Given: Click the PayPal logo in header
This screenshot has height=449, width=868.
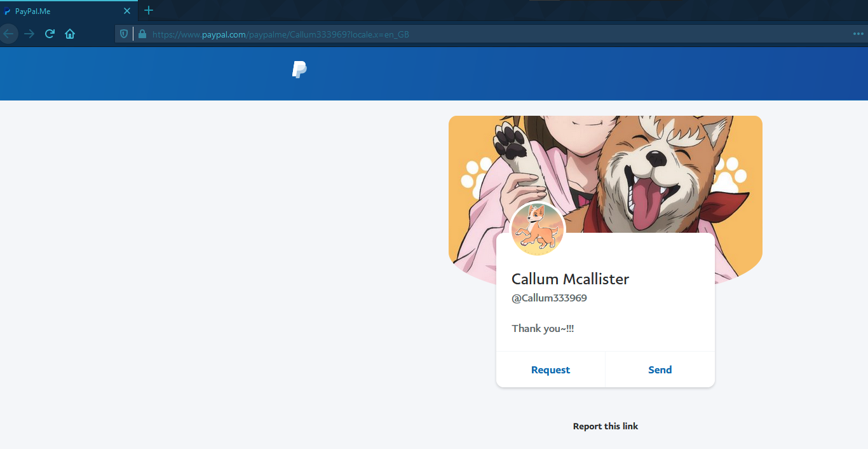Looking at the screenshot, I should [299, 69].
